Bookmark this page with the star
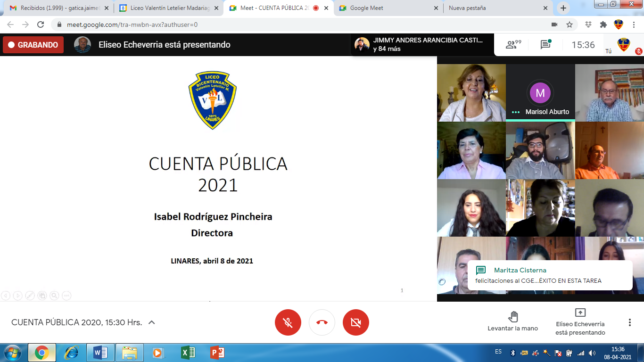The width and height of the screenshot is (644, 362). (x=570, y=25)
